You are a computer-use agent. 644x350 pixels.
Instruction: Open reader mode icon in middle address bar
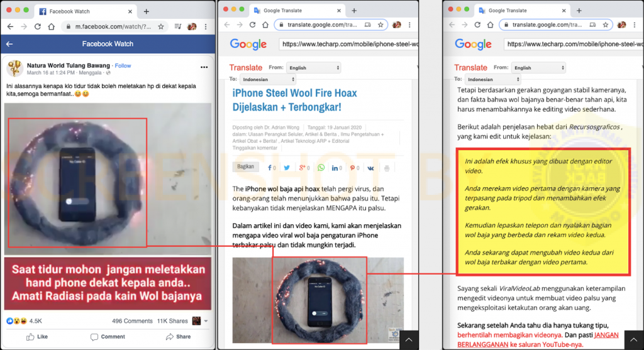click(x=367, y=25)
